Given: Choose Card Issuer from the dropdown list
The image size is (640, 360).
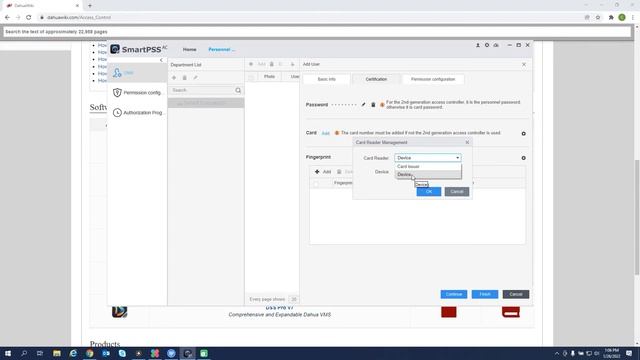Looking at the screenshot, I should point(428,167).
